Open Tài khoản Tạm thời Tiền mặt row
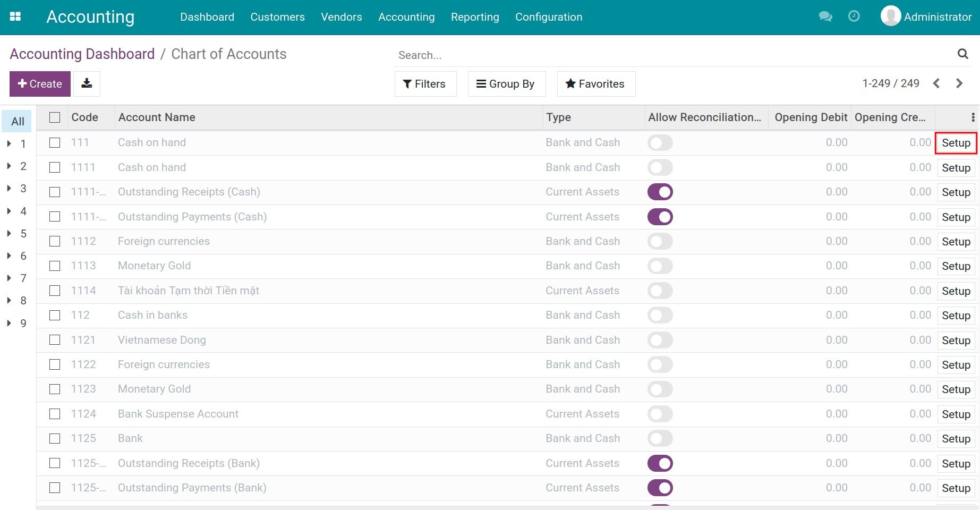The height and width of the screenshot is (510, 980). click(507, 291)
